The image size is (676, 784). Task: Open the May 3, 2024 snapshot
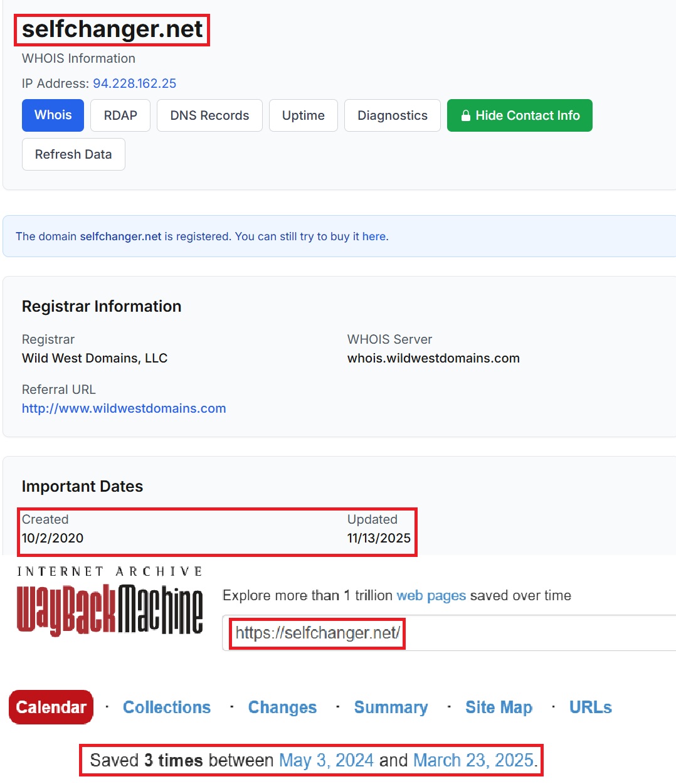coord(326,760)
